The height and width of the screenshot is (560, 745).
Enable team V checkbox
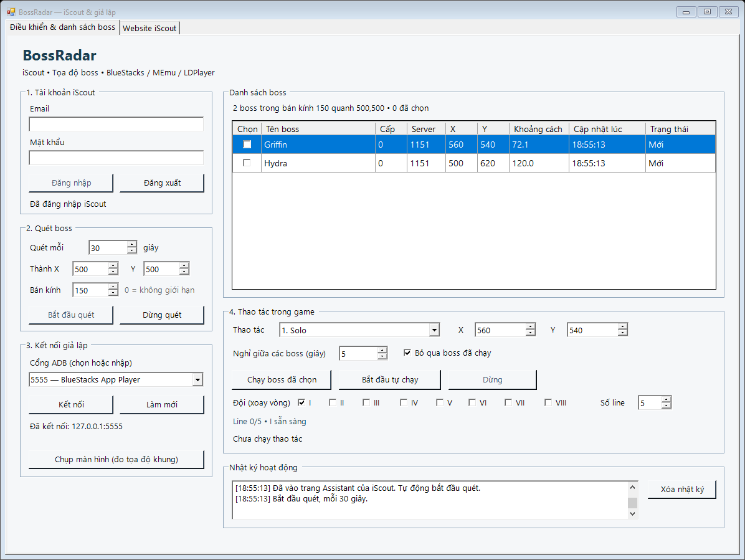(x=440, y=402)
